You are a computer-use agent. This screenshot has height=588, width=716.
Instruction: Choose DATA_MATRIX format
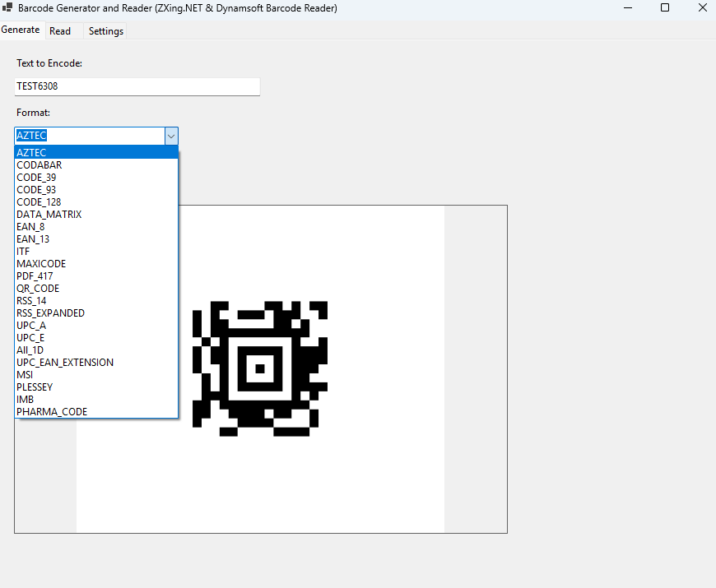tap(49, 214)
